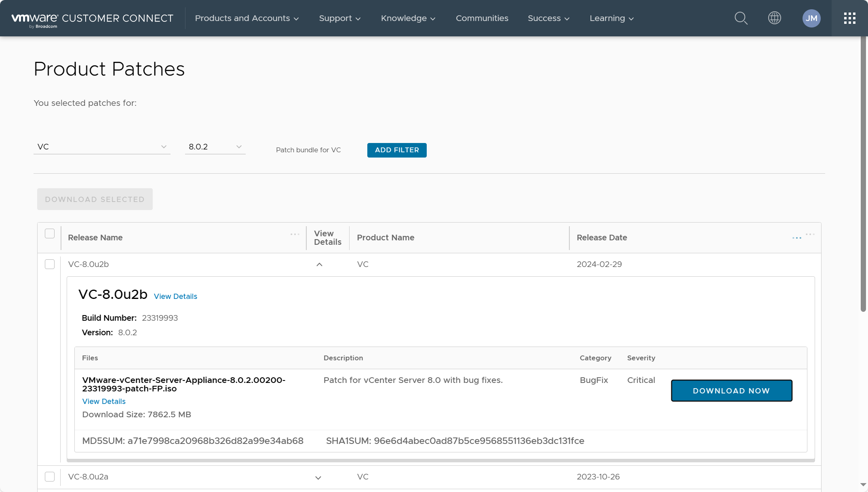Screen dimensions: 868x492
Task: Click the MD5SUM checksum value
Action: pyautogui.click(x=215, y=441)
